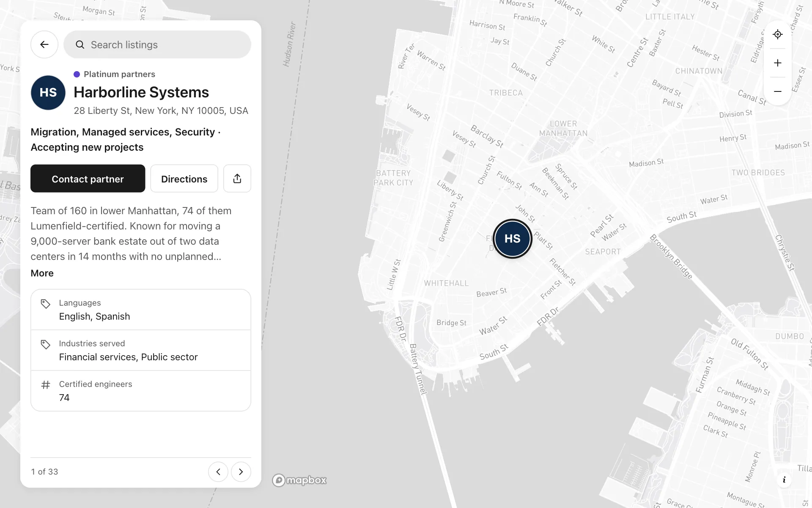Click the Hudson River map label
Screen dimensions: 812x508
point(289,44)
